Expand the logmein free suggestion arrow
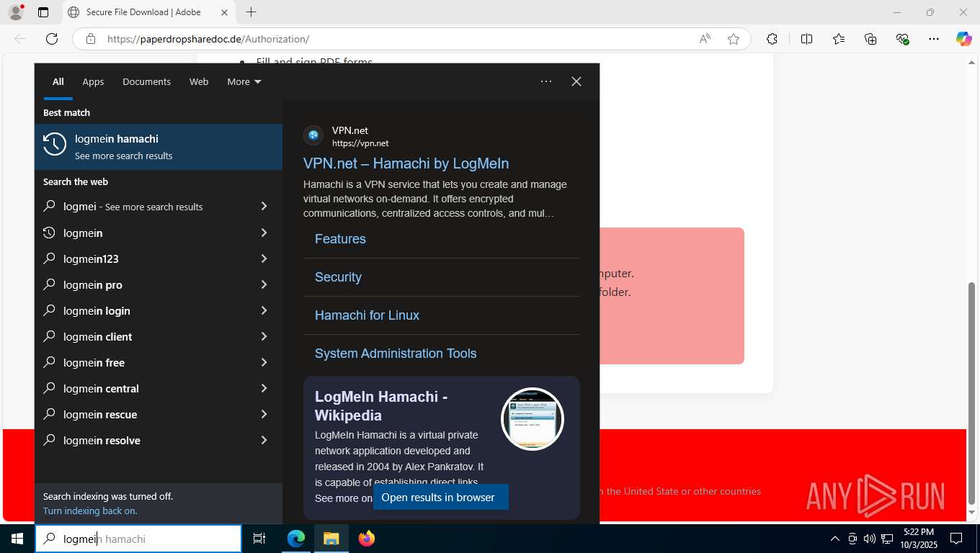Screen dimensions: 980x553 click(264, 362)
